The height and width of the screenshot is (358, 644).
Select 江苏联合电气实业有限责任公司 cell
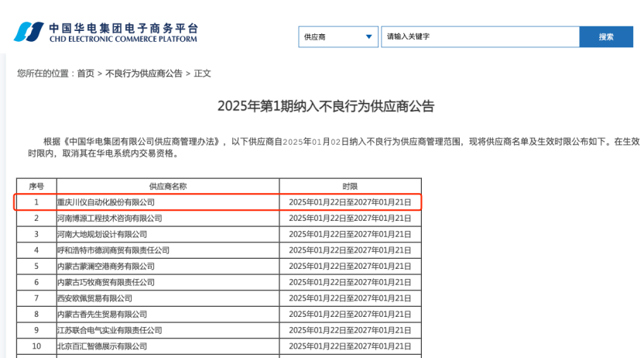[x=167, y=330]
